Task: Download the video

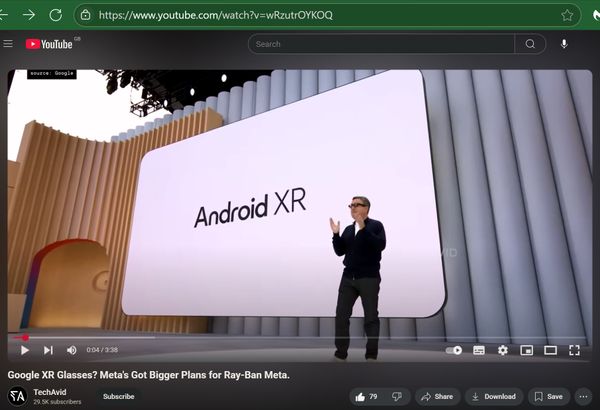Action: click(494, 397)
